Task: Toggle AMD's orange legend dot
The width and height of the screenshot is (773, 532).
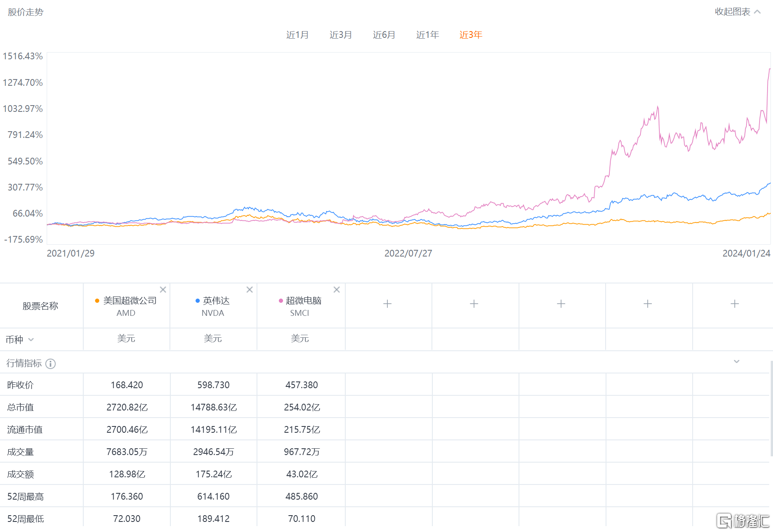Action: pyautogui.click(x=97, y=301)
